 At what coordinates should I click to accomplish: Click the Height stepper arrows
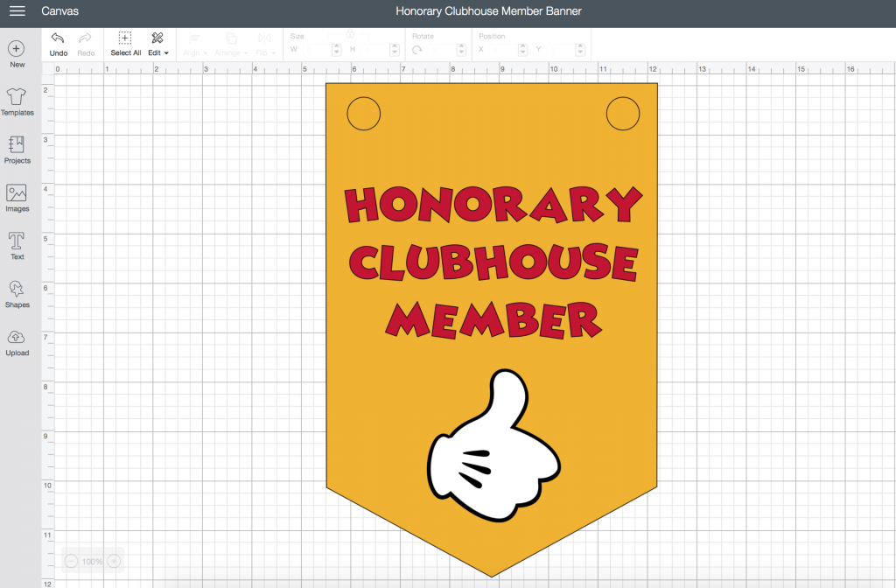395,50
